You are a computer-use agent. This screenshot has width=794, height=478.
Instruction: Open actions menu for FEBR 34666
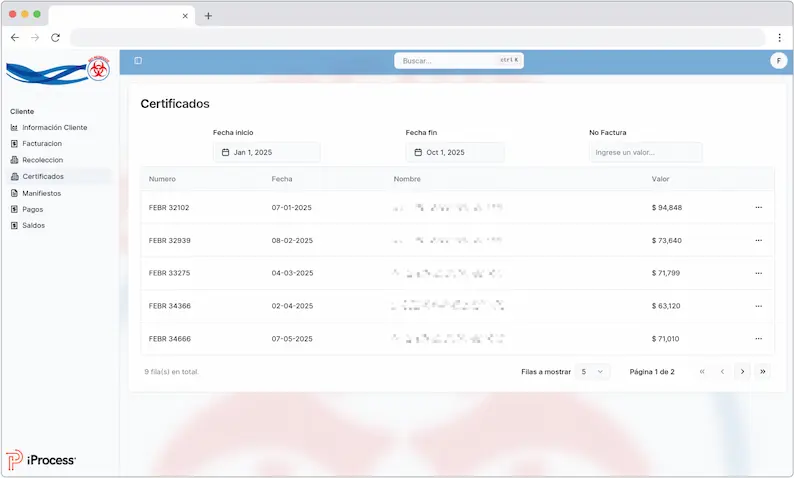coord(758,339)
